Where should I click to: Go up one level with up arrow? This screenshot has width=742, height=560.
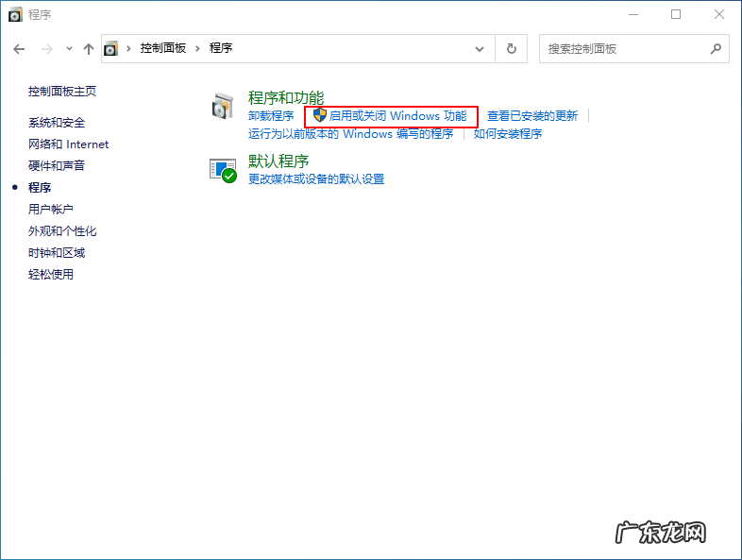click(x=89, y=49)
